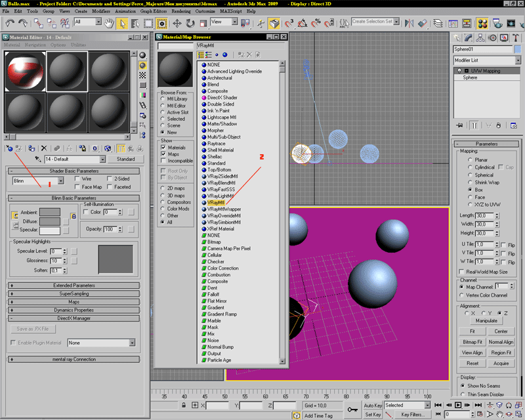Enable the Wire checkbox
The height and width of the screenshot is (420, 525).
(x=77, y=178)
